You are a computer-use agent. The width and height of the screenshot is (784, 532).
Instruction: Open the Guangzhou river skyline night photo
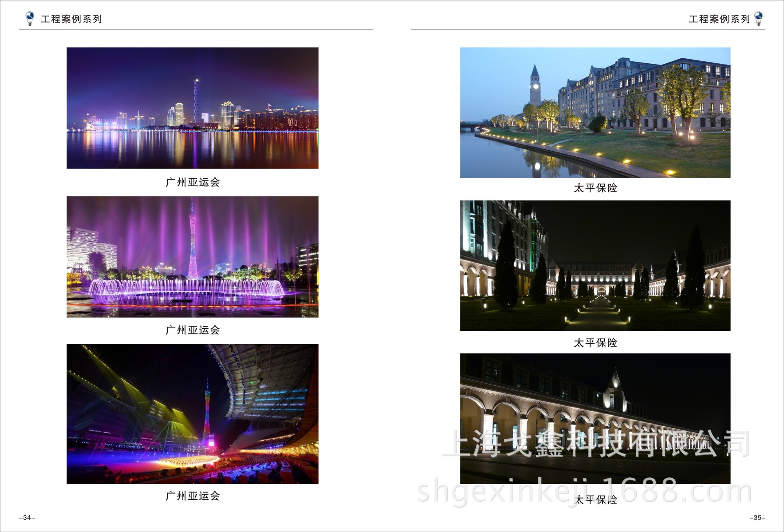point(192,108)
